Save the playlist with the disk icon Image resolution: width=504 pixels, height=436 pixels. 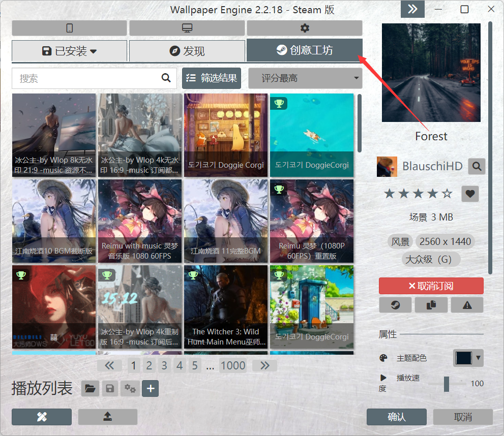[x=110, y=388]
